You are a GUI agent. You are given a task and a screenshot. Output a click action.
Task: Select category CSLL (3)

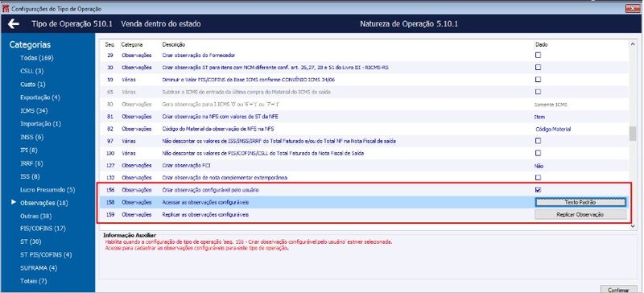(31, 71)
